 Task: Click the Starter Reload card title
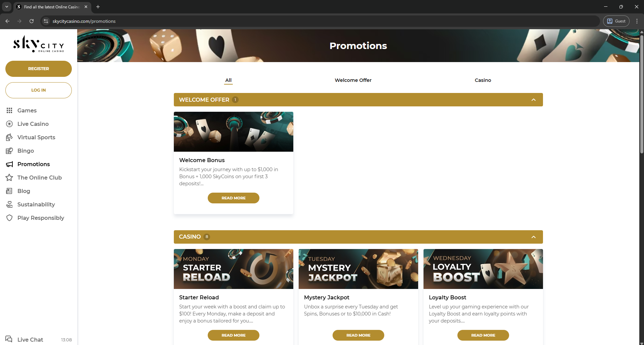point(199,297)
